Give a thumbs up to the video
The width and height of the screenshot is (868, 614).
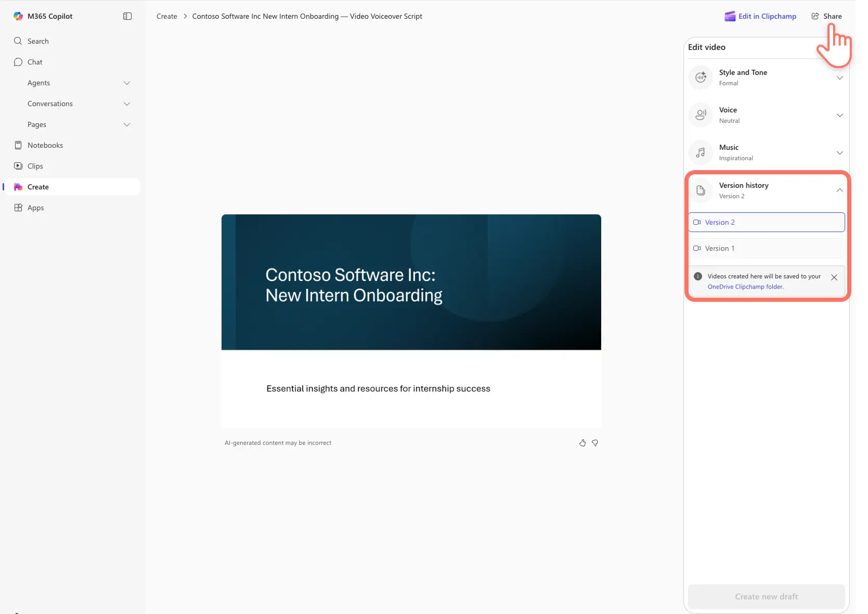(x=582, y=443)
